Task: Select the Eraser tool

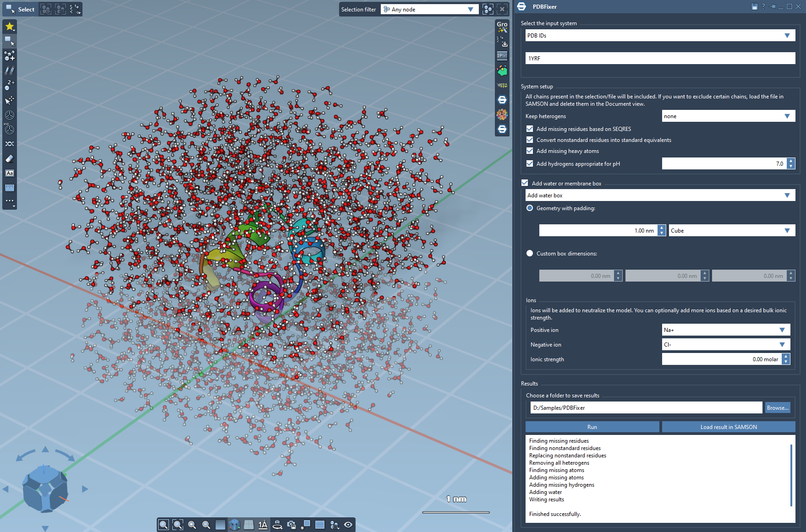Action: tap(10, 158)
